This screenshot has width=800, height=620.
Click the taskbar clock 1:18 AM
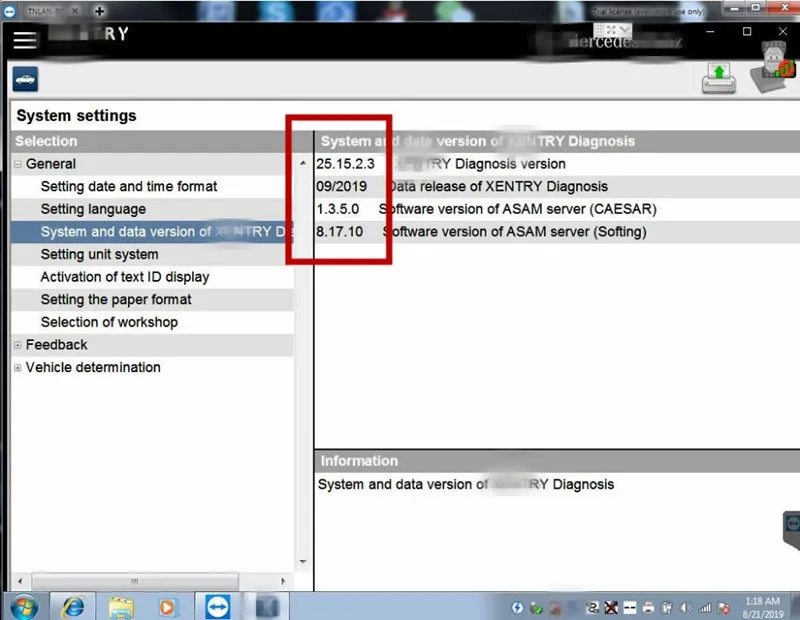tap(762, 601)
